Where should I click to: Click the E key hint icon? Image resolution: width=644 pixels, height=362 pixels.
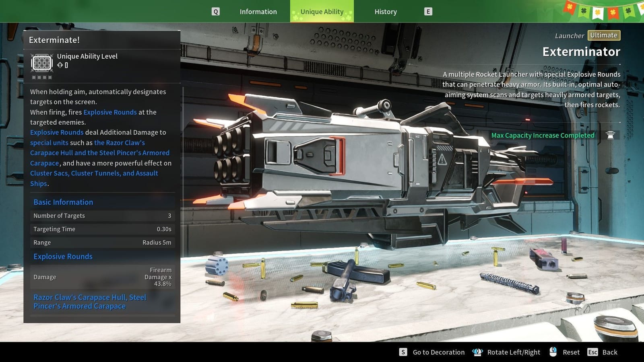tap(428, 11)
